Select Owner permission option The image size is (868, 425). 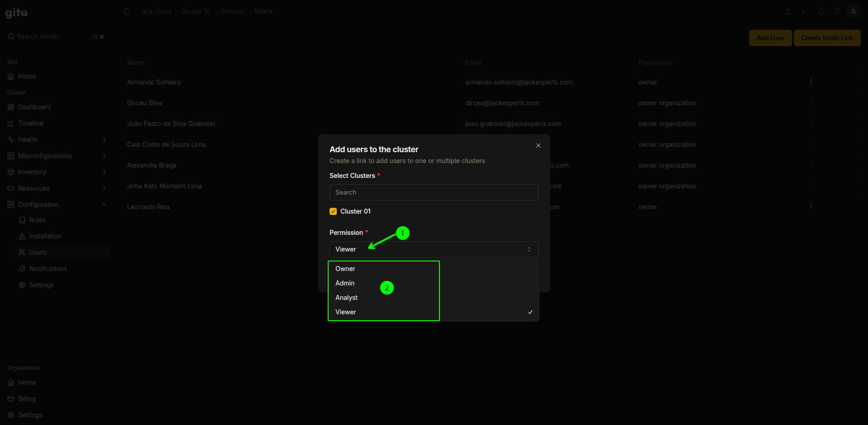(434, 269)
